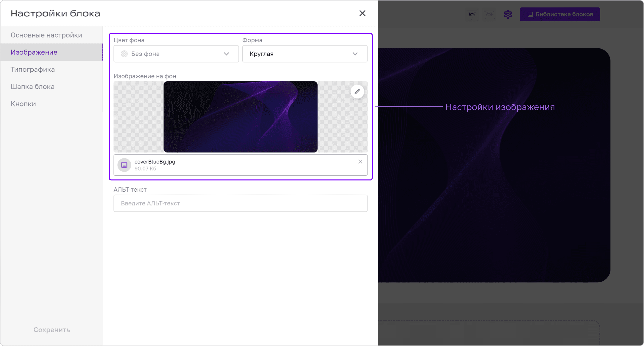The width and height of the screenshot is (644, 346).
Task: Click the background image preview thumbnail
Action: pyautogui.click(x=240, y=117)
